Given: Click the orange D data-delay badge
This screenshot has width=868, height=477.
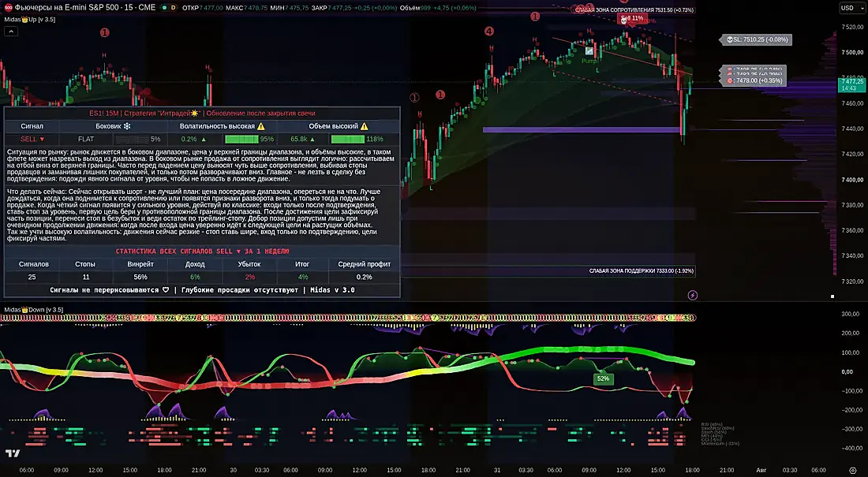Looking at the screenshot, I should click(x=174, y=8).
